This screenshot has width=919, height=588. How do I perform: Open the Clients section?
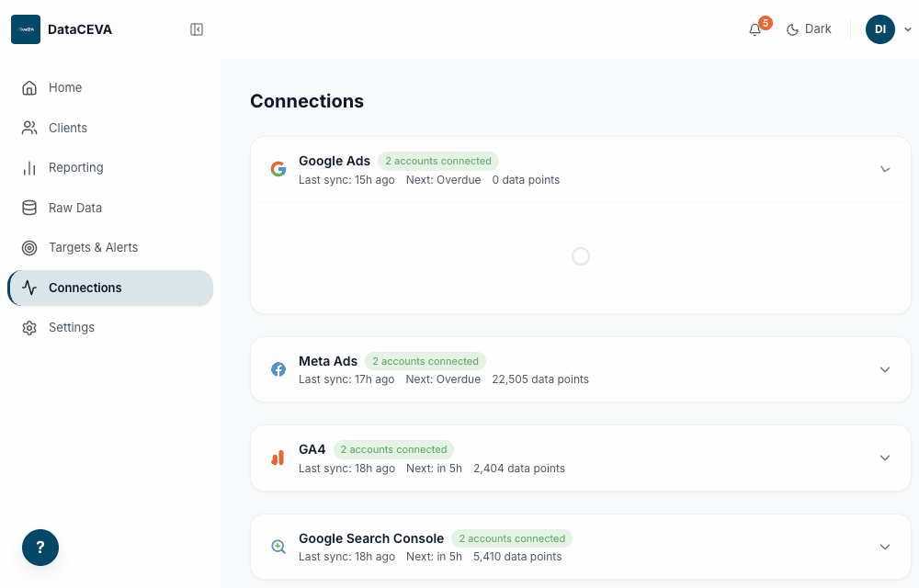tap(110, 128)
